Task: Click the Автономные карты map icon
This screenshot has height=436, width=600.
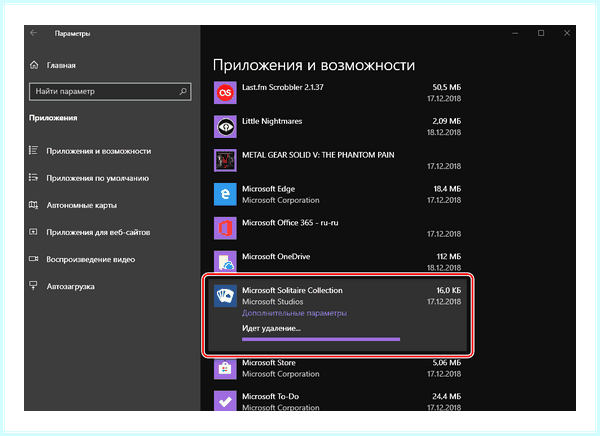Action: click(34, 205)
